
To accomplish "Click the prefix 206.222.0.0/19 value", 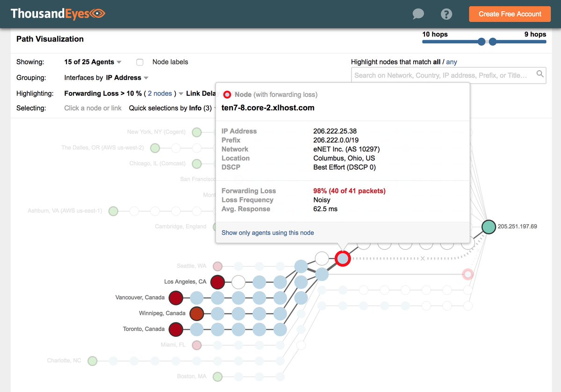I will 336,140.
